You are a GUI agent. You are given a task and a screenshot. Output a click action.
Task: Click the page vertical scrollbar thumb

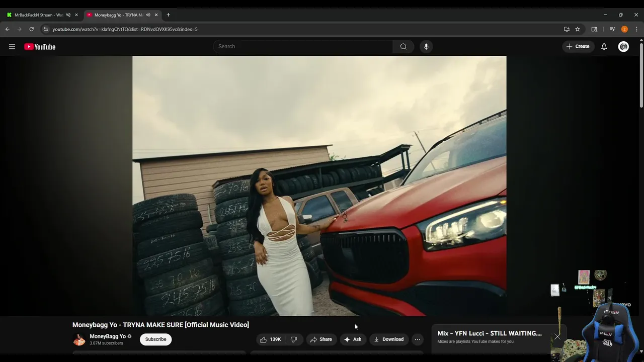click(641, 74)
